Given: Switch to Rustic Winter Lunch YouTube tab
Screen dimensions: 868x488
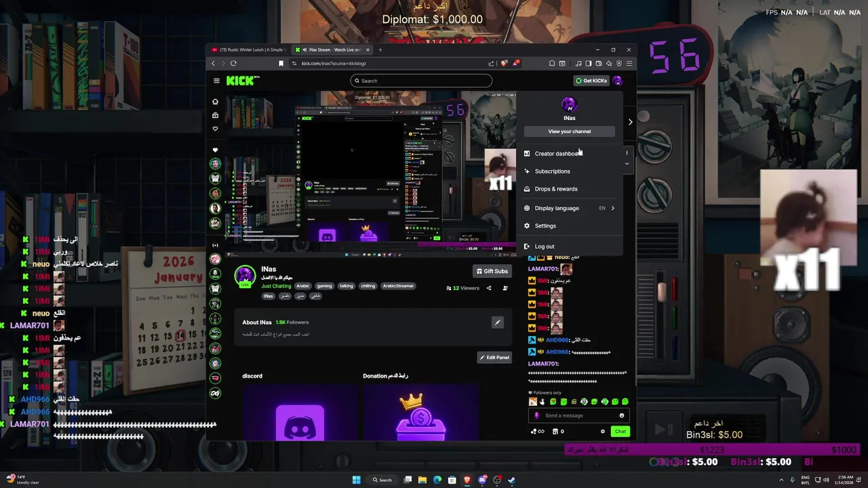Looking at the screenshot, I should click(248, 49).
